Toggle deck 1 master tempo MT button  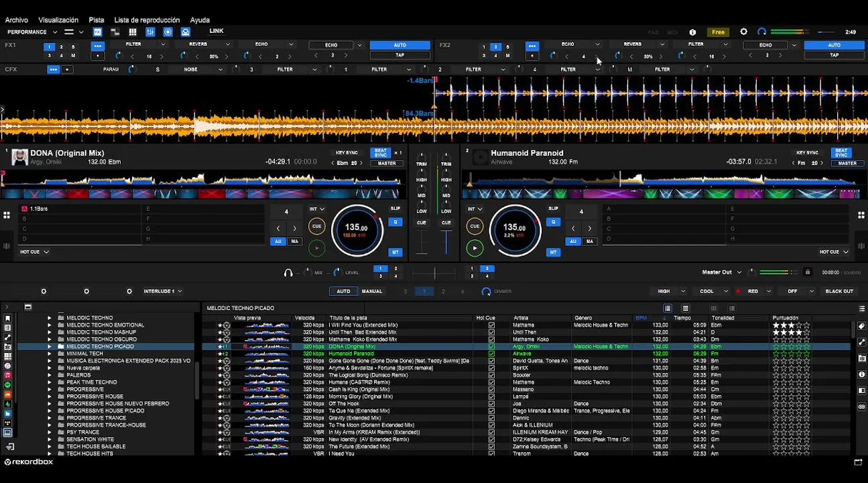point(395,252)
